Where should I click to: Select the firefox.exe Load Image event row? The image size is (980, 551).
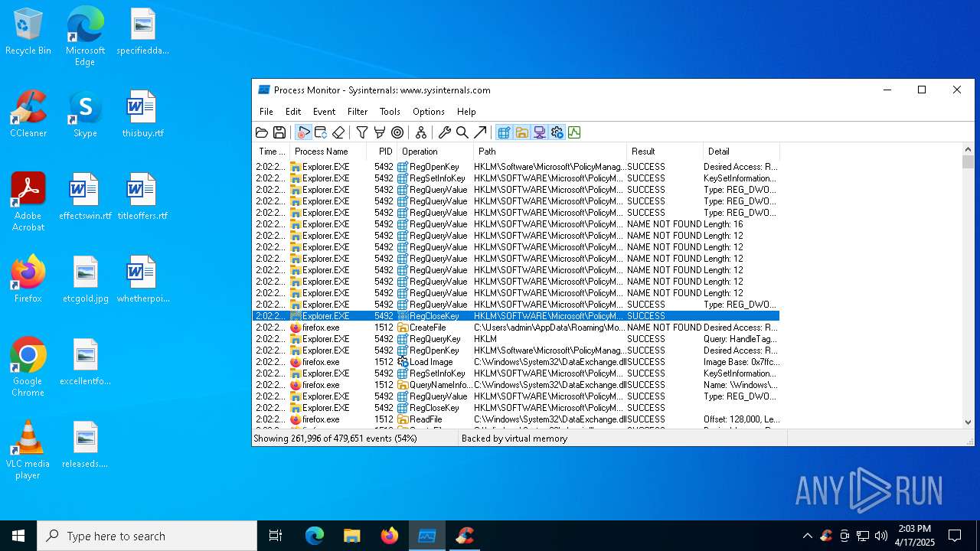tap(516, 362)
